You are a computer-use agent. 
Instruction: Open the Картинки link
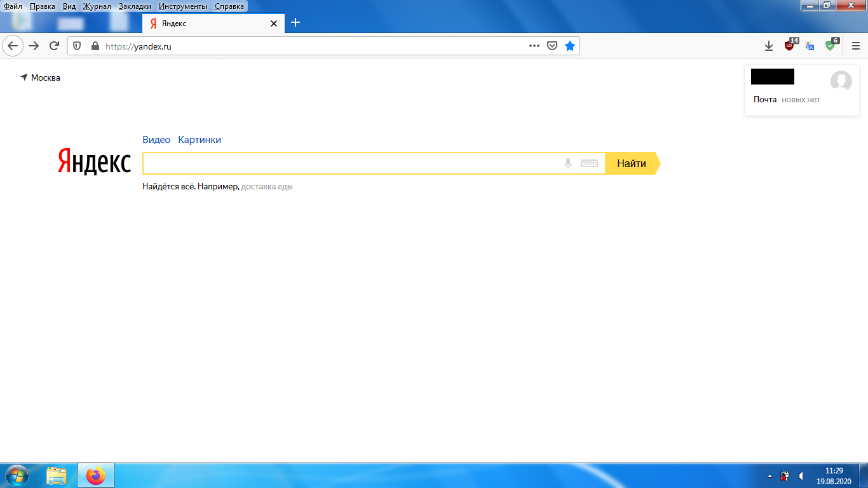[200, 140]
